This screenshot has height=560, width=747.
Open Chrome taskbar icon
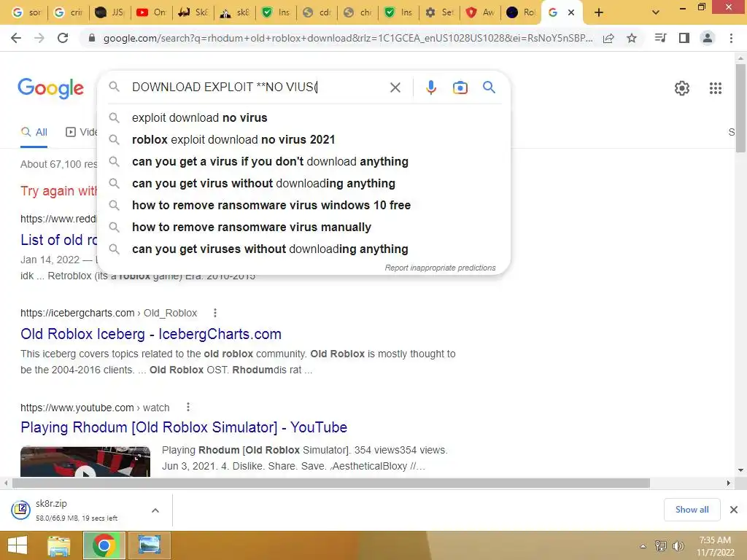(x=104, y=545)
